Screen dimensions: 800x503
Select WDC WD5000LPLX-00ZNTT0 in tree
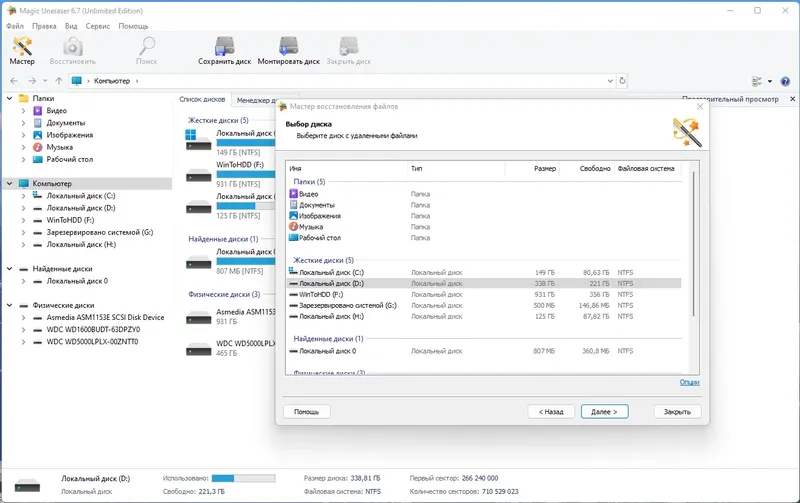(x=92, y=342)
